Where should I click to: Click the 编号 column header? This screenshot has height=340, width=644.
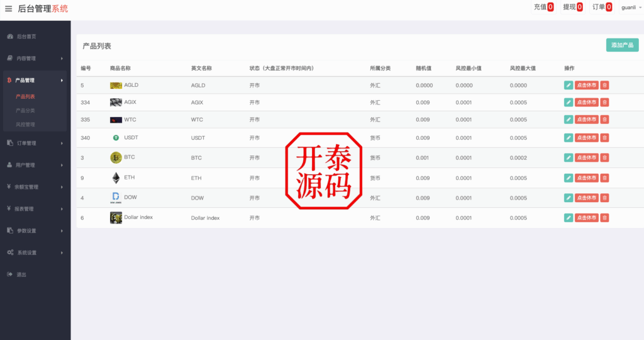click(x=86, y=68)
